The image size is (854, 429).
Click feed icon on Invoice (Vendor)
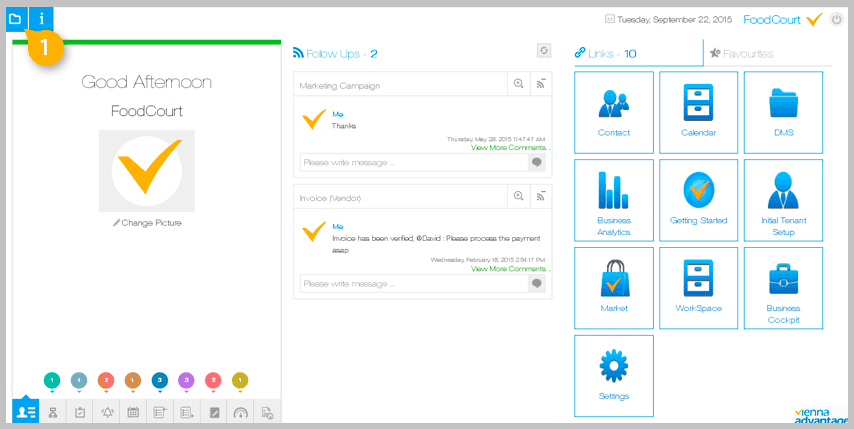(541, 197)
